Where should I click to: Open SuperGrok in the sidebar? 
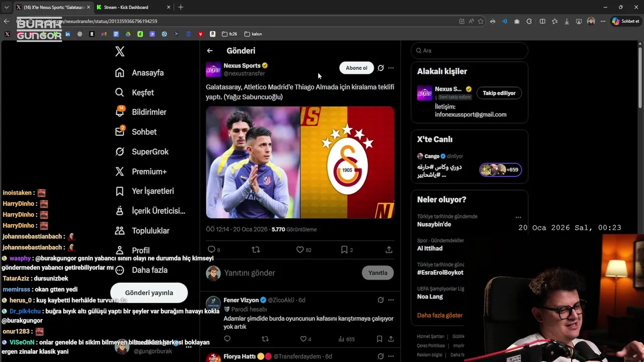141,151
